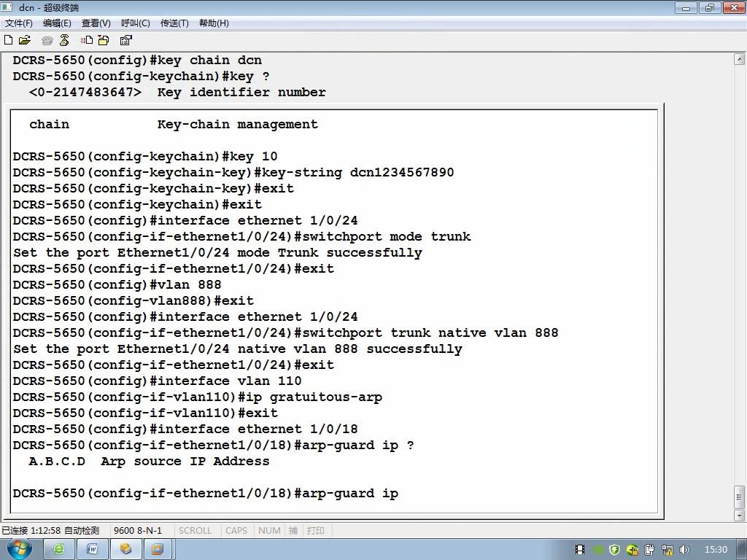Click the film strip tray icon
Screen dimensions: 747x560
pyautogui.click(x=580, y=550)
